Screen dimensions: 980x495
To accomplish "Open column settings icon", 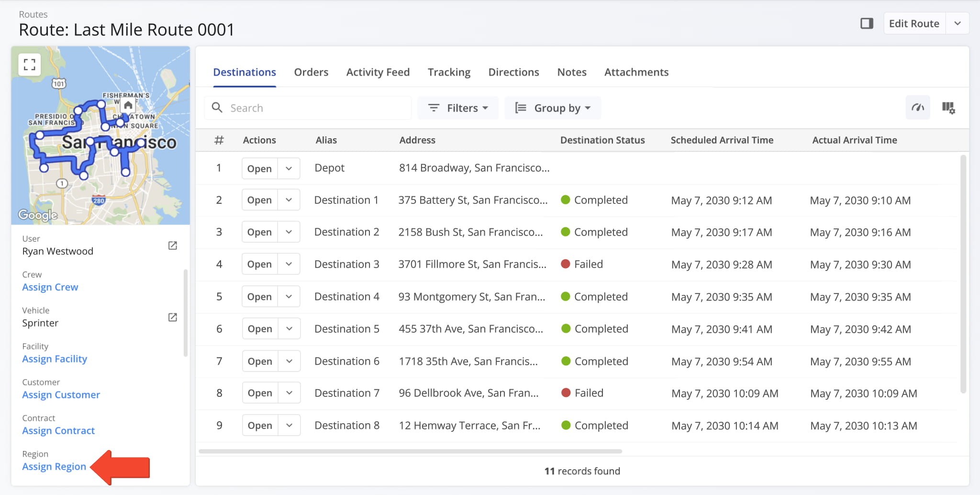I will (948, 108).
